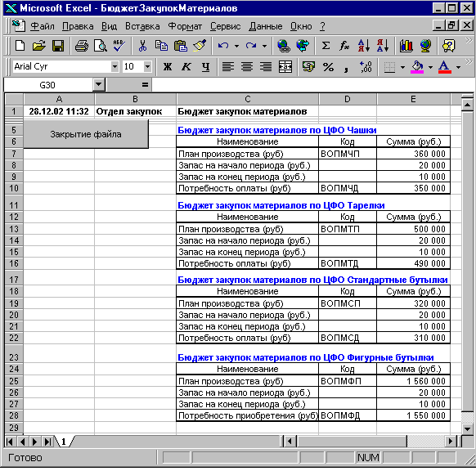This screenshot has width=476, height=471.
Task: Toggle align left
Action: coord(227,66)
